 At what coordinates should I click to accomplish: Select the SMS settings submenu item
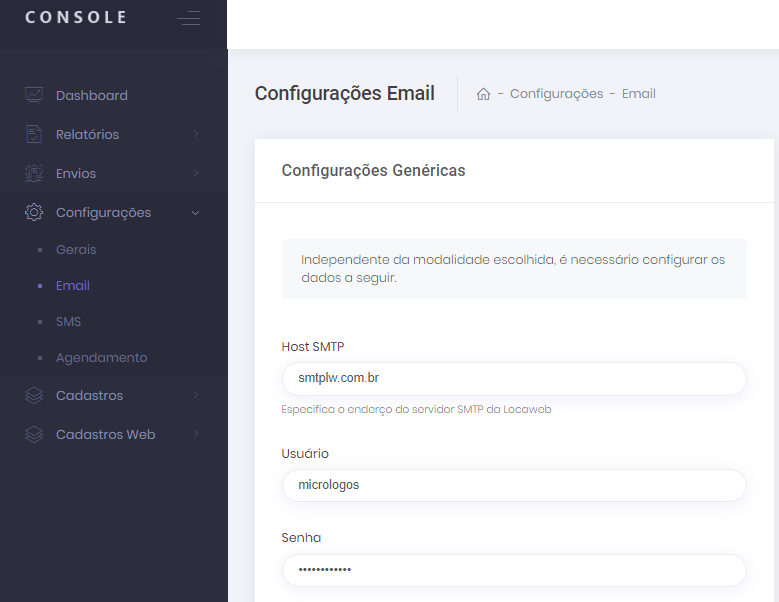click(x=68, y=322)
